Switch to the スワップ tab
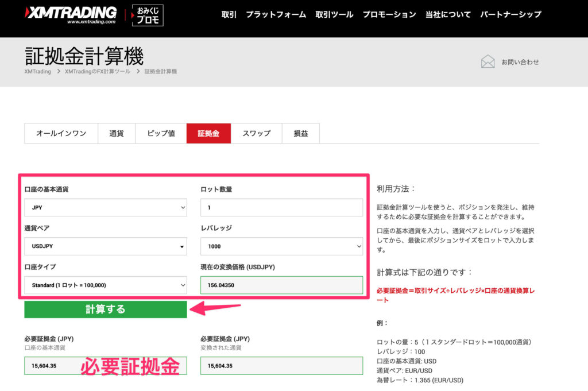The image size is (588, 391). pos(256,133)
